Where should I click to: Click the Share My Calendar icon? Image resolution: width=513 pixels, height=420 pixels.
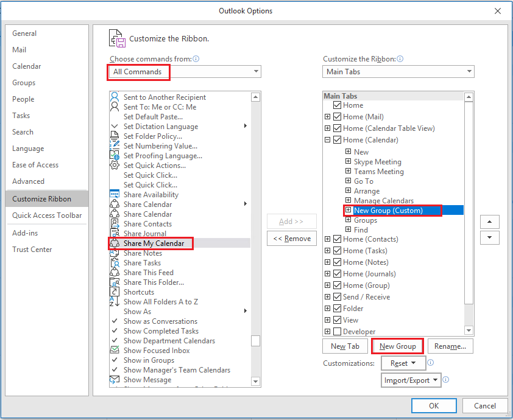coord(115,243)
